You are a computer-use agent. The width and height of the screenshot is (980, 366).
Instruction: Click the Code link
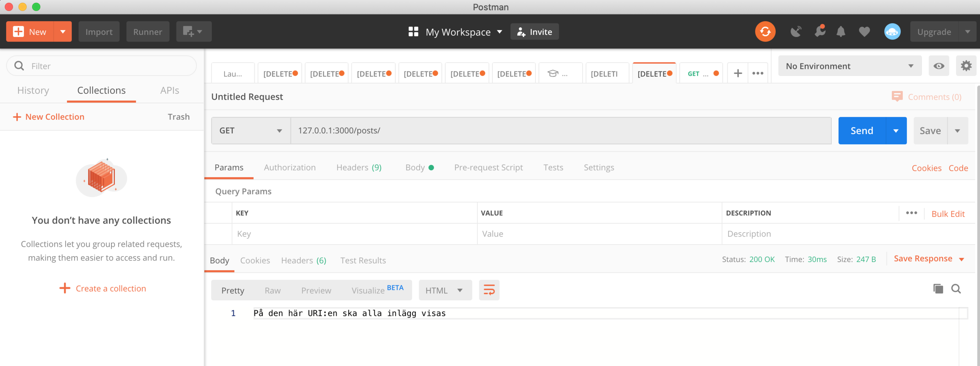point(958,168)
